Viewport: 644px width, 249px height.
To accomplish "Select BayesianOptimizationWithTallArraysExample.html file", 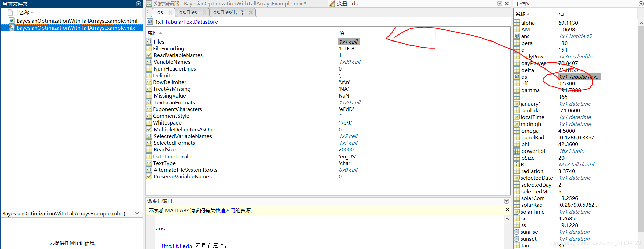I will click(x=77, y=21).
